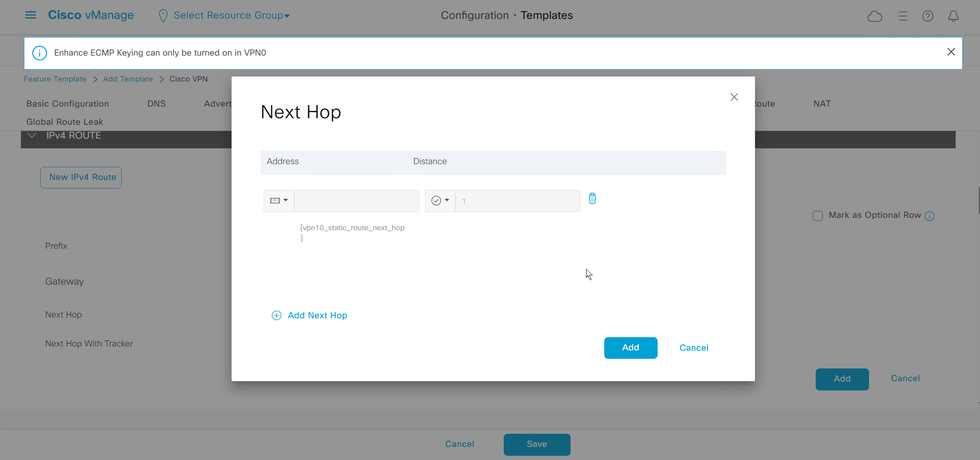Open the notifications bell
This screenshot has width=980, height=460.
[953, 16]
